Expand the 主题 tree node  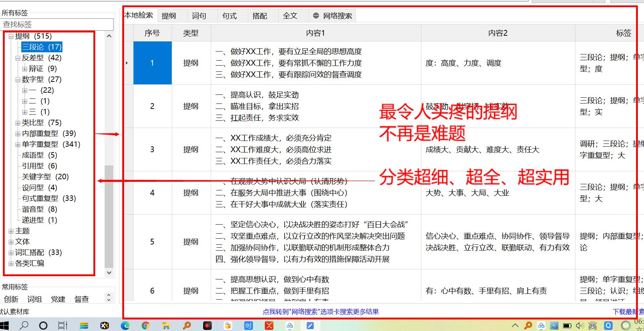(x=11, y=231)
